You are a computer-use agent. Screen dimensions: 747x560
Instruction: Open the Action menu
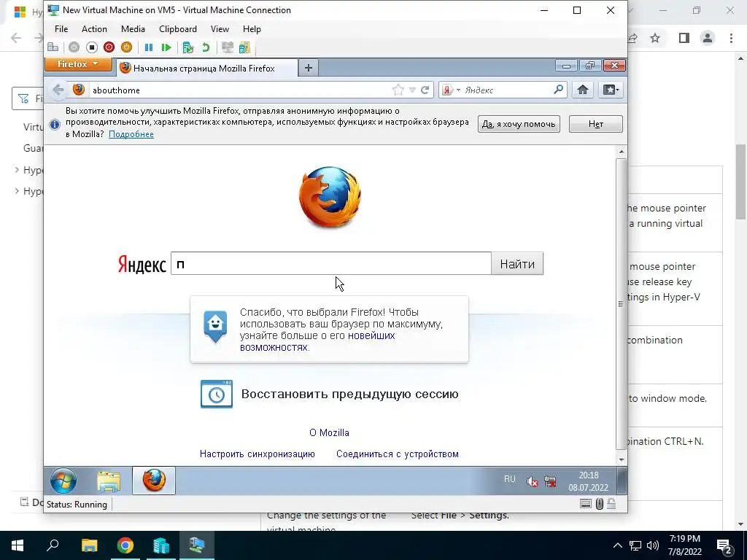(x=94, y=29)
